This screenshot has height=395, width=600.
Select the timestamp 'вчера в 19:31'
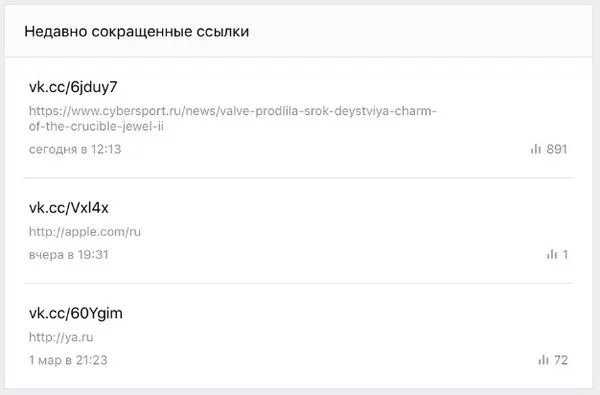coord(69,255)
